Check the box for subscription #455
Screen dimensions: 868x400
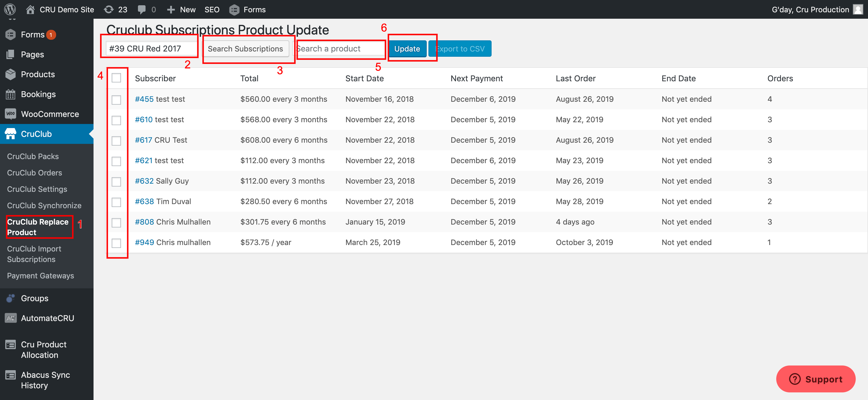tap(116, 99)
